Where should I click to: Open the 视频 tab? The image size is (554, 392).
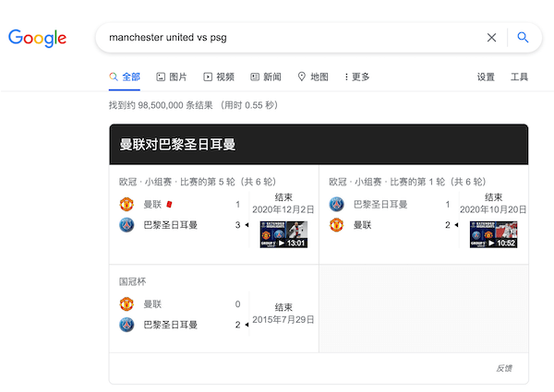[219, 77]
